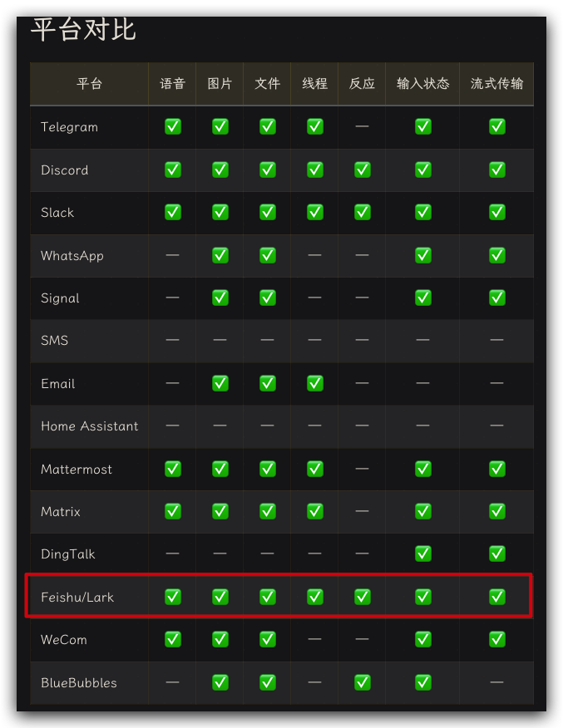
Task: Click the 平台对比 heading
Action: tap(83, 30)
